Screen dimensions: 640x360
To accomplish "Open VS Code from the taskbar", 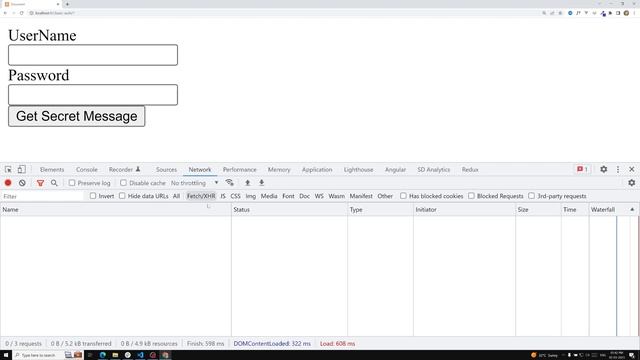I will (140, 355).
